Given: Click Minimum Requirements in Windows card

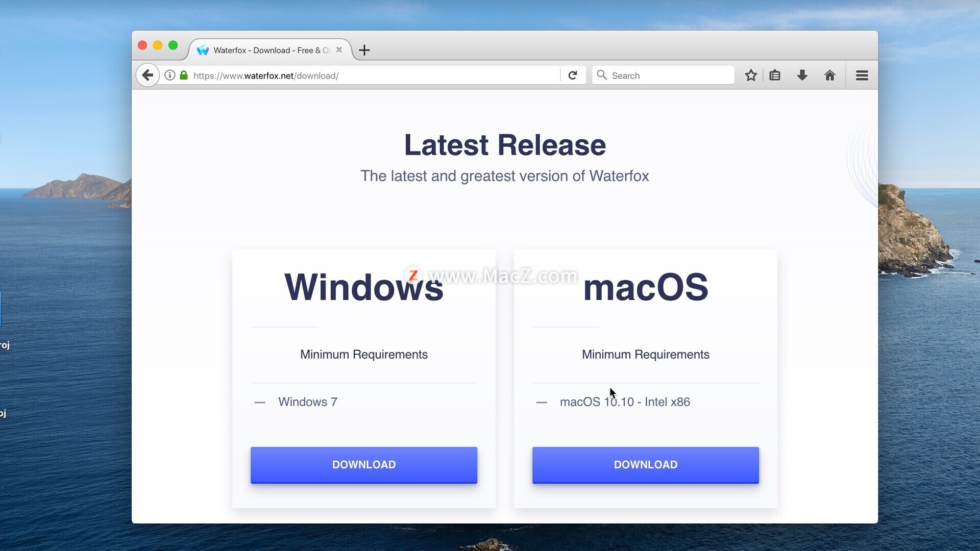Looking at the screenshot, I should pos(364,355).
